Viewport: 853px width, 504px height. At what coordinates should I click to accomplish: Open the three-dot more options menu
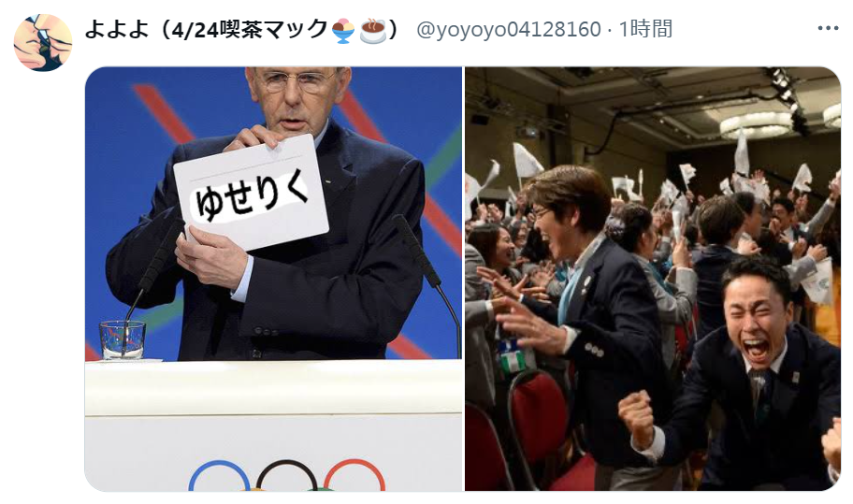pyautogui.click(x=828, y=28)
